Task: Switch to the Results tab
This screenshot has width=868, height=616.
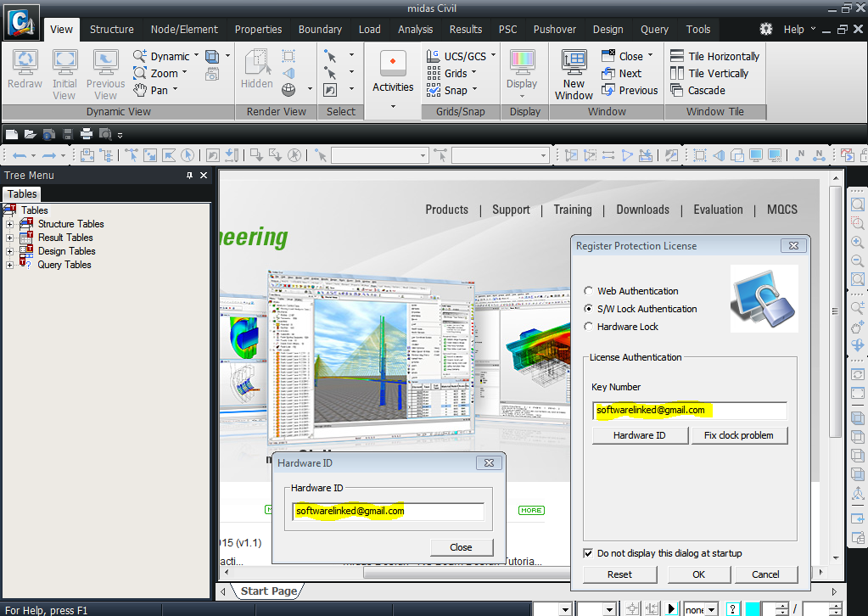Action: [x=466, y=30]
